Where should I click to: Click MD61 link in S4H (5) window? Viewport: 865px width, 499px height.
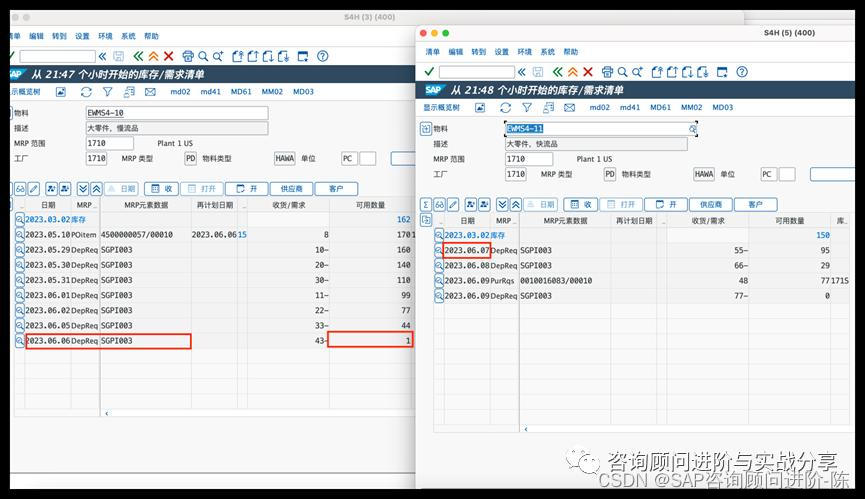point(660,108)
